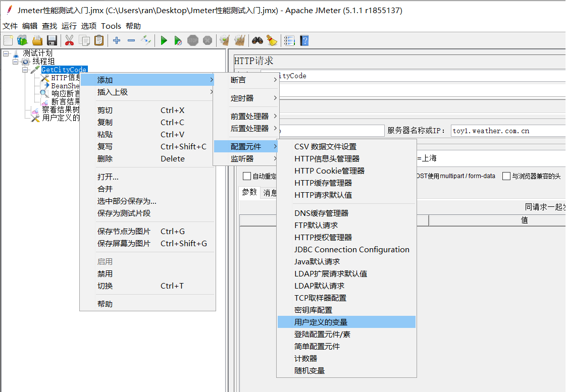Viewport: 566px width, 392px height.
Task: Start the test with green play icon
Action: point(164,40)
